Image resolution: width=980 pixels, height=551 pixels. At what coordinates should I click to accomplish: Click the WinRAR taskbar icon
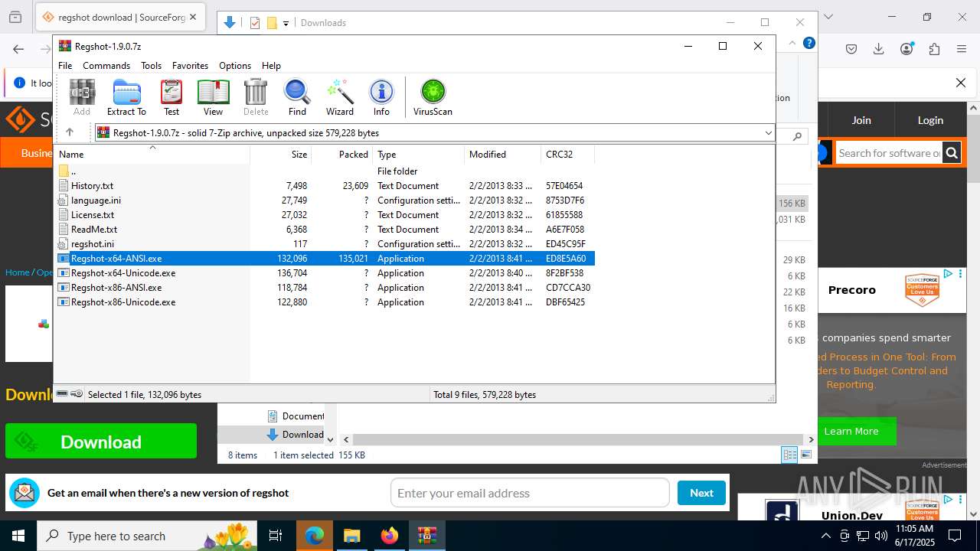click(426, 536)
